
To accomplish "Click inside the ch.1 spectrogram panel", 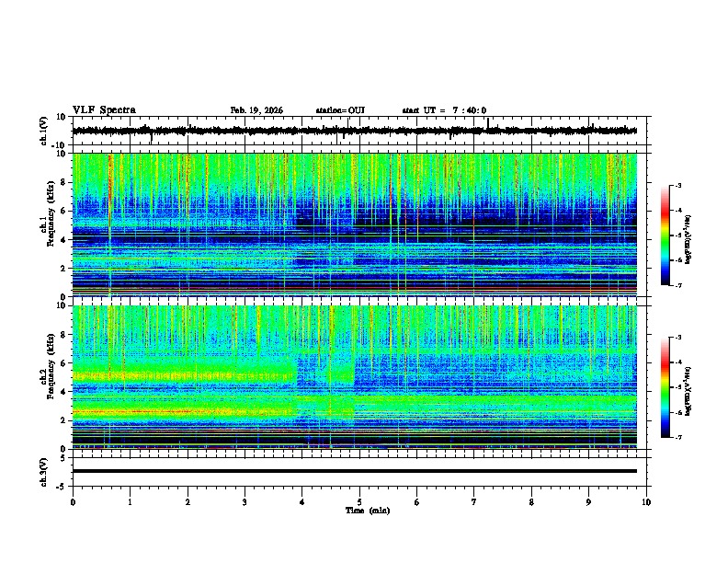I will pyautogui.click(x=355, y=224).
